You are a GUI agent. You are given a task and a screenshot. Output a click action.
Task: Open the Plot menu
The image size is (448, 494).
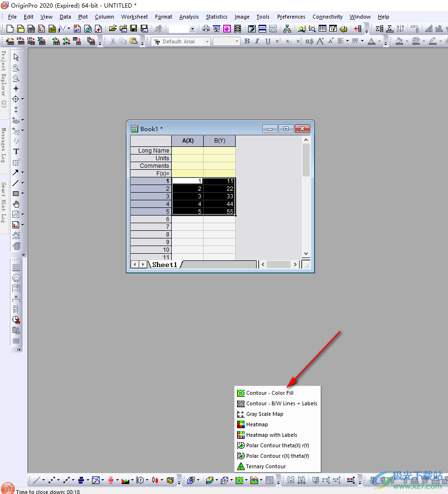83,17
